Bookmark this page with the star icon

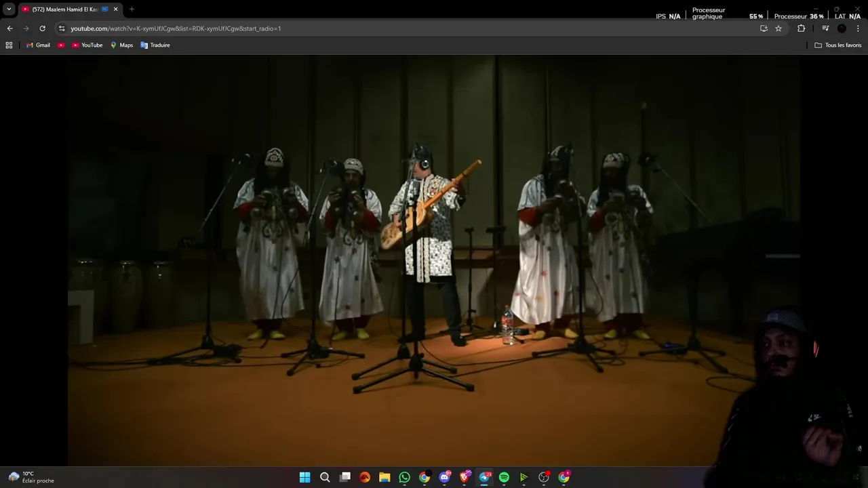(x=778, y=28)
